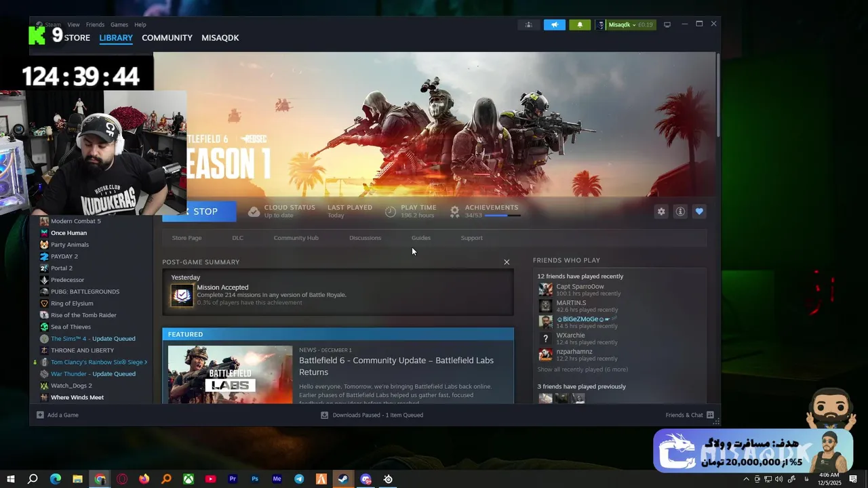Switch to Big Picture mode icon
Image resolution: width=868 pixels, height=488 pixels.
[x=667, y=24]
